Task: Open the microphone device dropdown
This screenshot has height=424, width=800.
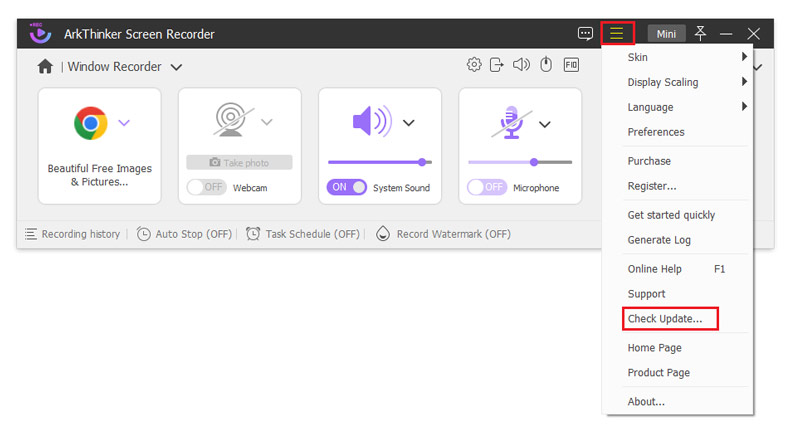Action: pos(545,124)
